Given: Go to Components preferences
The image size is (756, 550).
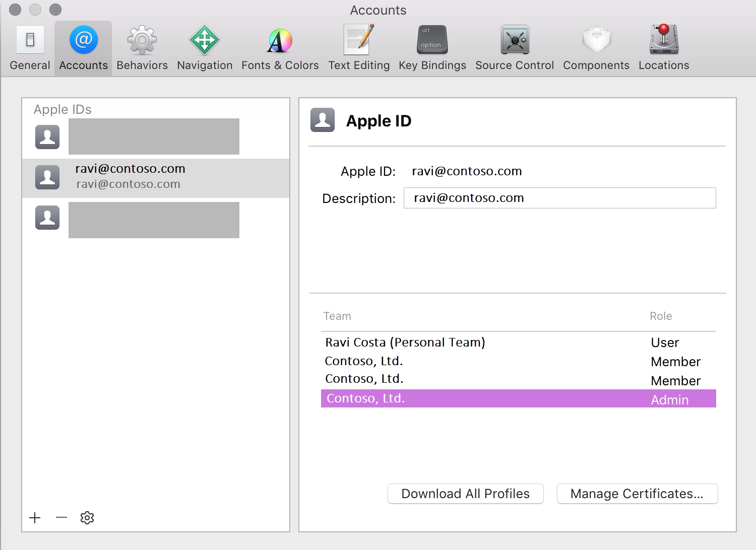Looking at the screenshot, I should pos(596,48).
